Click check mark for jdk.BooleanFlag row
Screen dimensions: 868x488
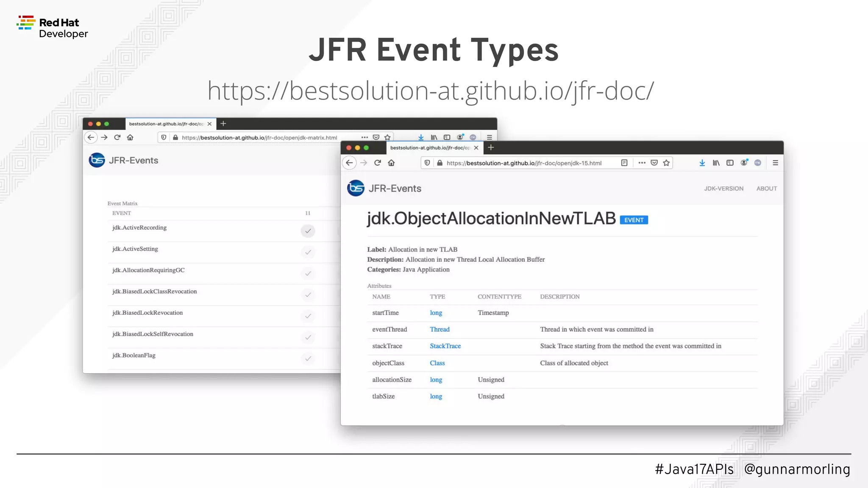click(308, 359)
